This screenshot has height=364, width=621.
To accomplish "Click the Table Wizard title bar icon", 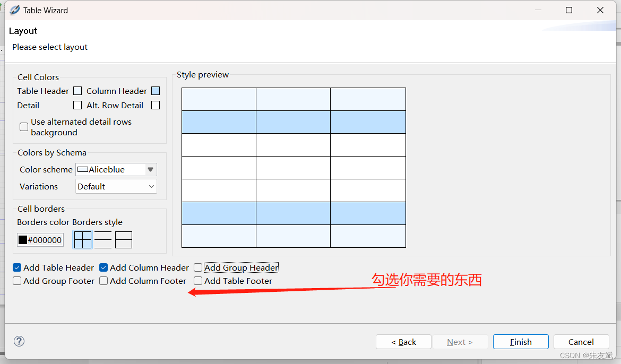I will [14, 10].
